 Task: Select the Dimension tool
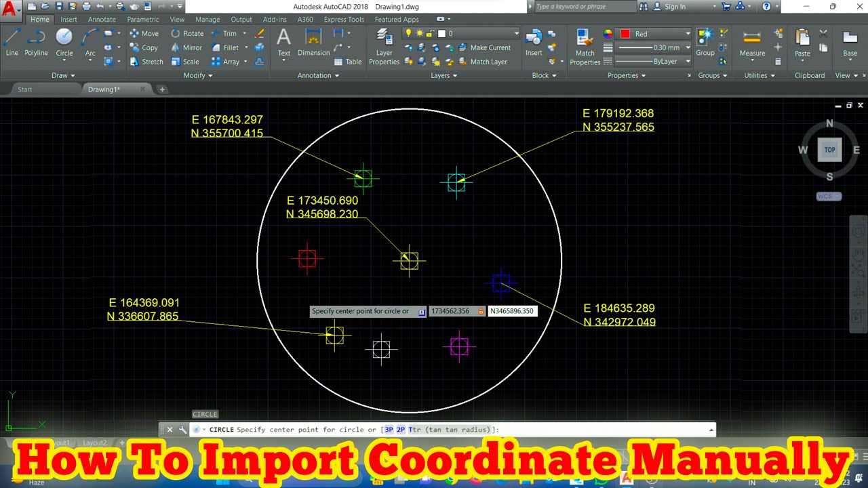coord(313,42)
